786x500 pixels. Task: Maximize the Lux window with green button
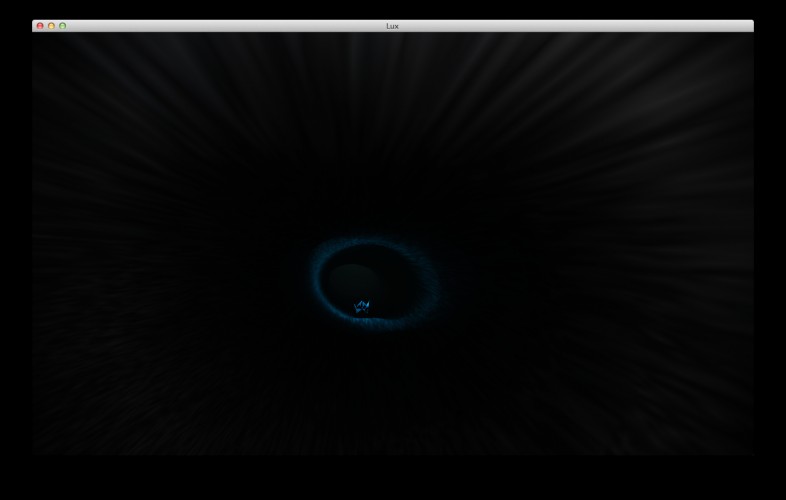(x=62, y=26)
